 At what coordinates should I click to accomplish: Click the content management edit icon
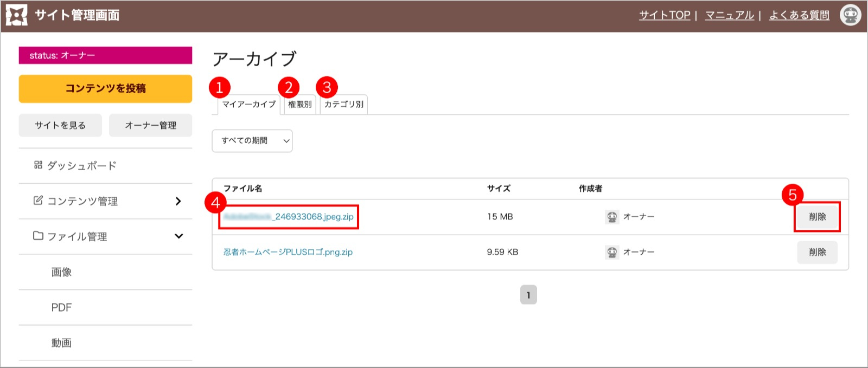(38, 201)
